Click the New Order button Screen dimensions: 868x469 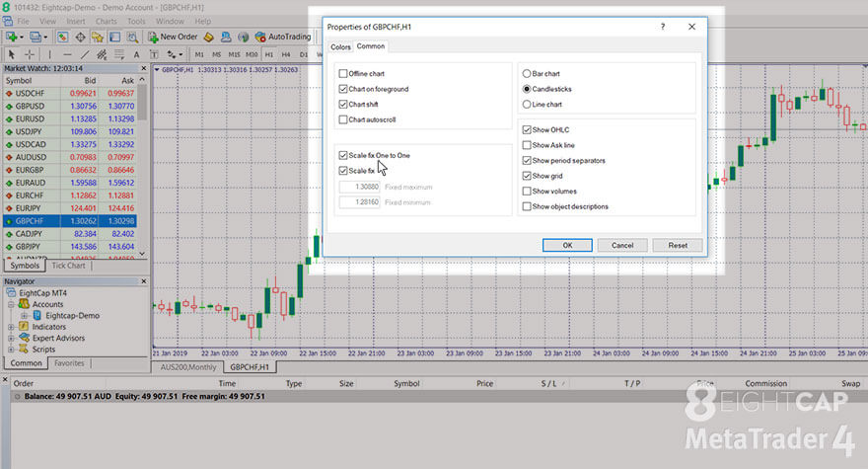click(x=173, y=38)
